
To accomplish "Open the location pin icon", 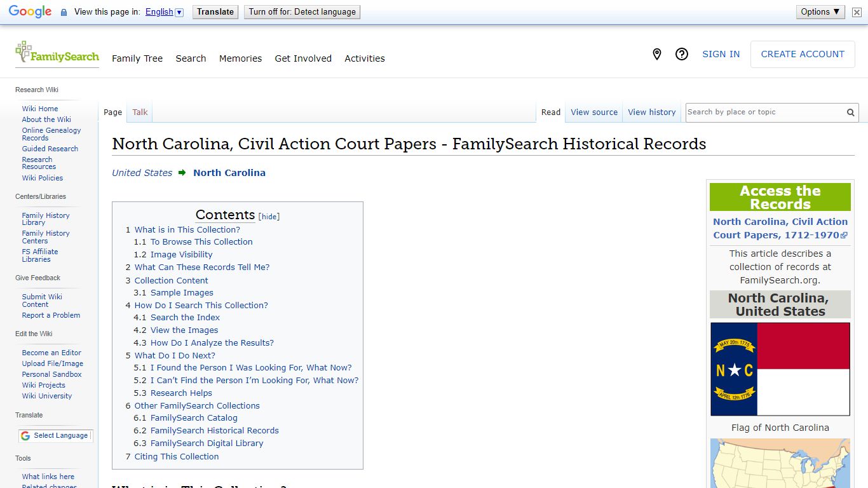I will coord(657,55).
